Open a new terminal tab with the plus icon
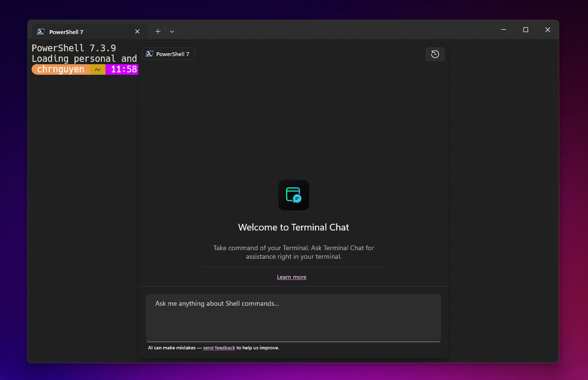Screen dimensions: 588x380 [158, 31]
